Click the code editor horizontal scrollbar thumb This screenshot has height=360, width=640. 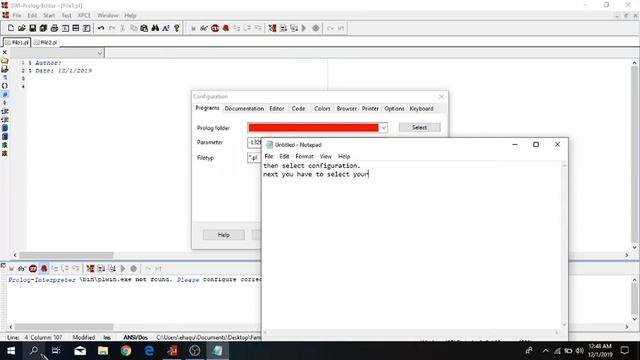pos(66,255)
